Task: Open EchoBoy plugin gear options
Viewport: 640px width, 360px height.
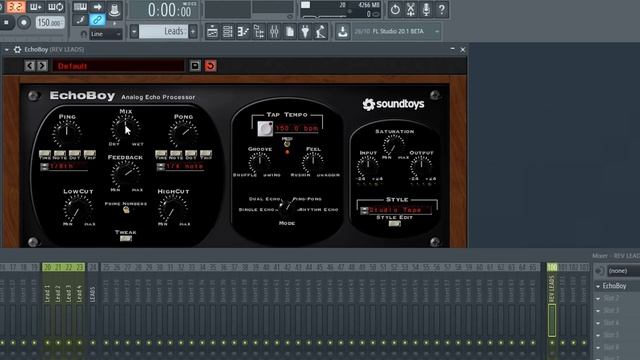Action: click(17, 49)
